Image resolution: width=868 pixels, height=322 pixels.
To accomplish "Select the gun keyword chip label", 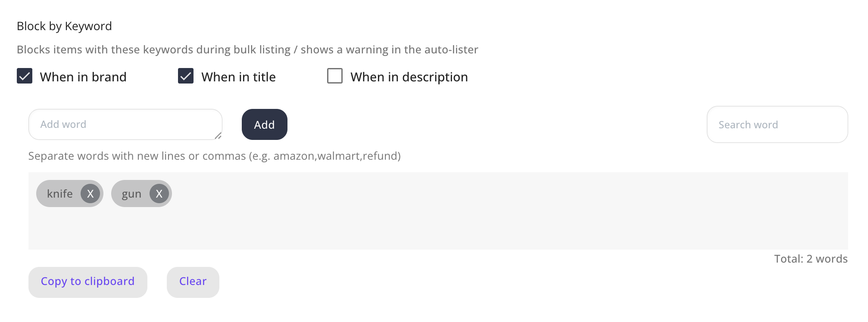I will [131, 194].
